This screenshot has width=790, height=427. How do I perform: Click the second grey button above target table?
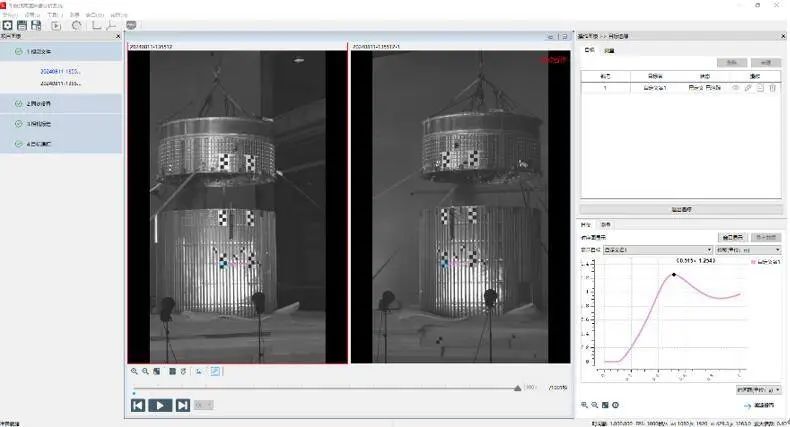coord(766,62)
